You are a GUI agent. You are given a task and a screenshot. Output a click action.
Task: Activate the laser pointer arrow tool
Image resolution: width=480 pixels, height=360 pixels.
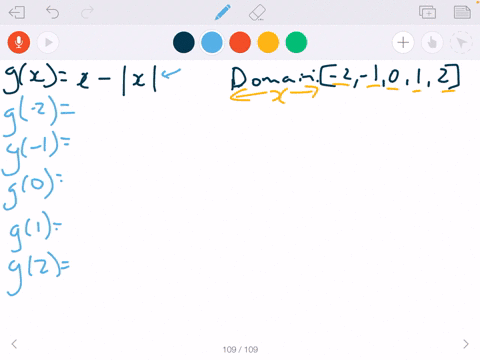pyautogui.click(x=461, y=42)
